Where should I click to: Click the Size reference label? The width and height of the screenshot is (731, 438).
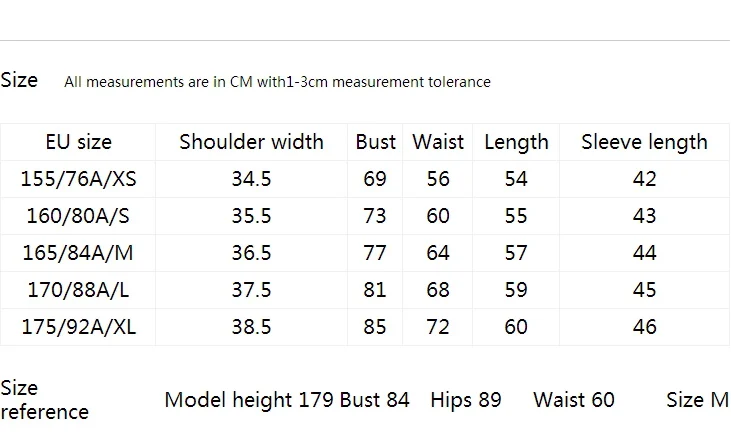pos(44,400)
